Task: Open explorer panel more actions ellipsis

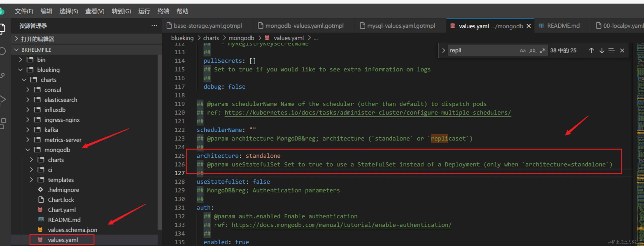Action: coord(154,26)
